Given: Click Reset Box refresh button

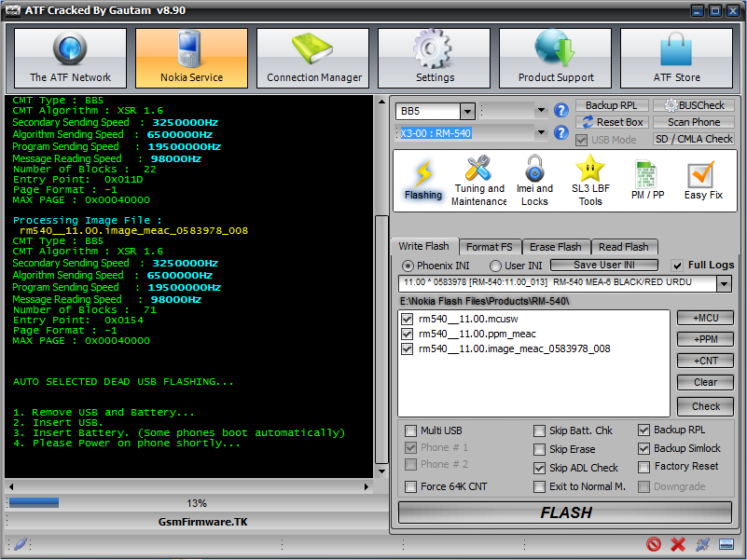Looking at the screenshot, I should 612,122.
